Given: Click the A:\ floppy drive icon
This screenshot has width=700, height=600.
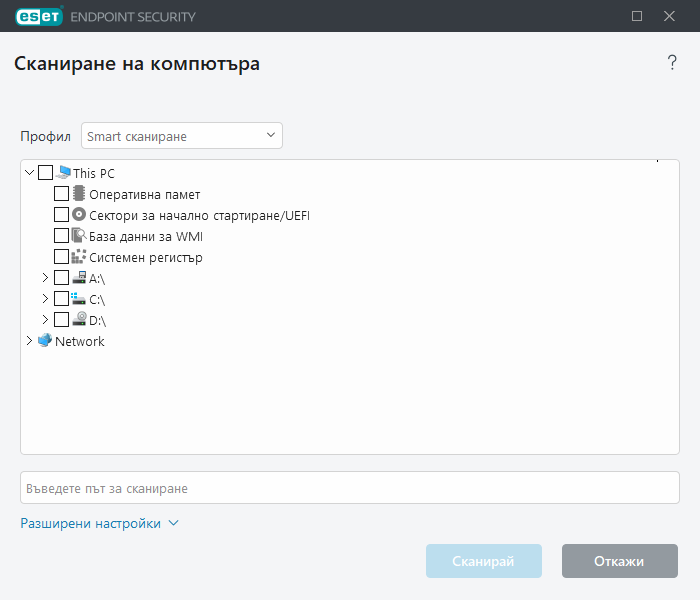Looking at the screenshot, I should pyautogui.click(x=79, y=278).
